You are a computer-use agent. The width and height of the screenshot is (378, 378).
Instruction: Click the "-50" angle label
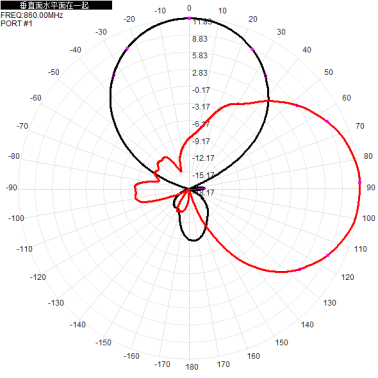coord(53,72)
